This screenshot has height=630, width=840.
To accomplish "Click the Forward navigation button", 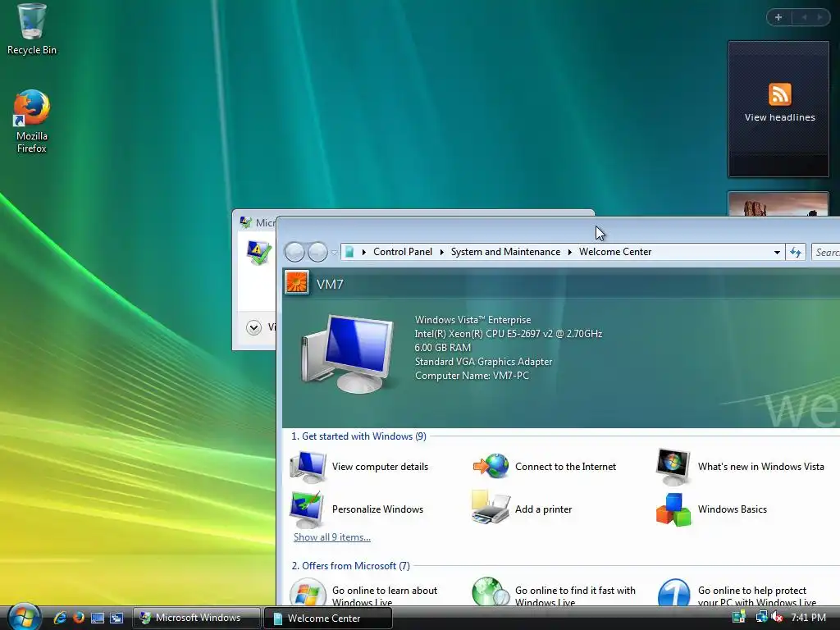I will click(x=317, y=251).
